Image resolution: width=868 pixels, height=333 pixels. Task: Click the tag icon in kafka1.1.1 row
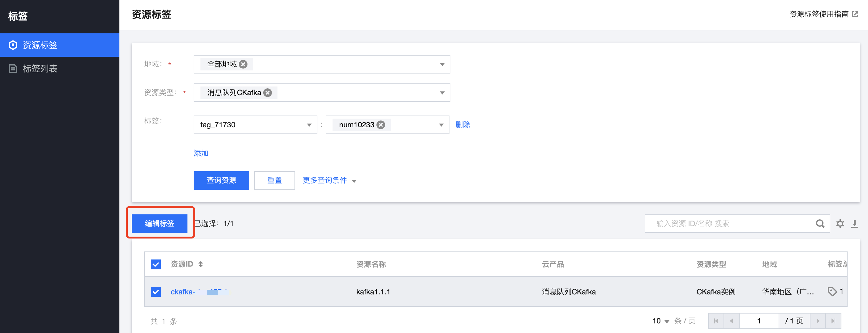pos(832,291)
